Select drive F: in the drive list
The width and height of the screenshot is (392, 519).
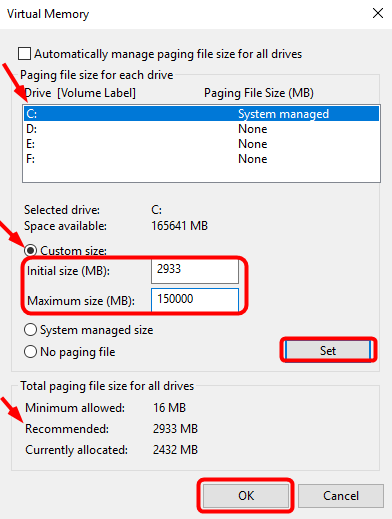click(201, 159)
